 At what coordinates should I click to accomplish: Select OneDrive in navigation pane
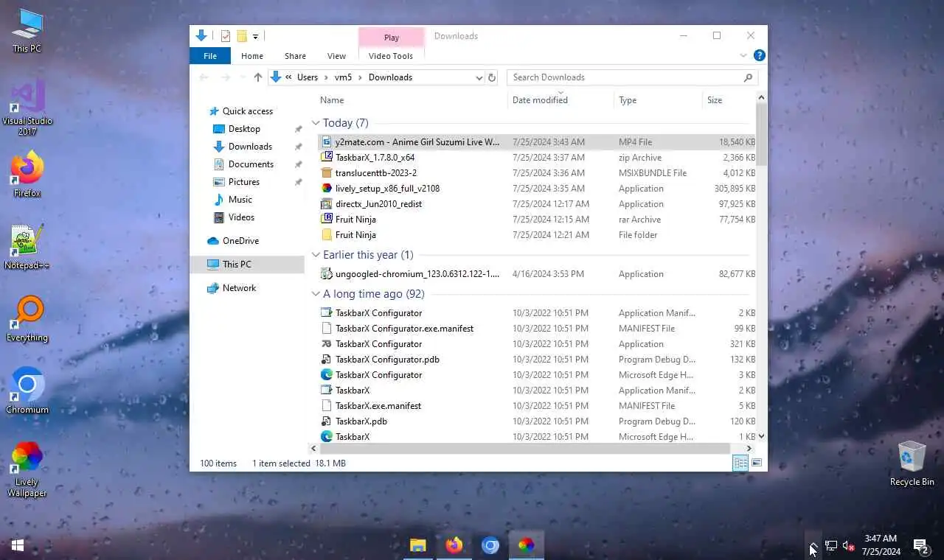tap(240, 241)
